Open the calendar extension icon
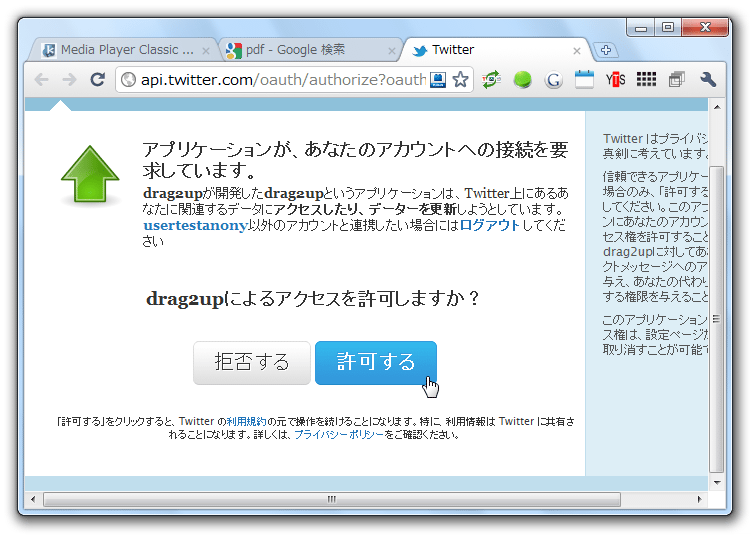Viewport: 755px width, 538px height. [x=584, y=79]
